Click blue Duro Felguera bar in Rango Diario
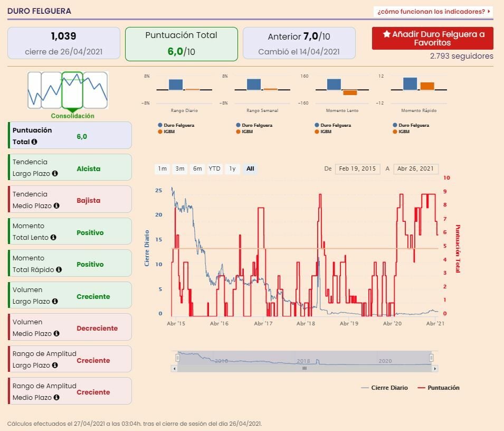 pos(176,85)
